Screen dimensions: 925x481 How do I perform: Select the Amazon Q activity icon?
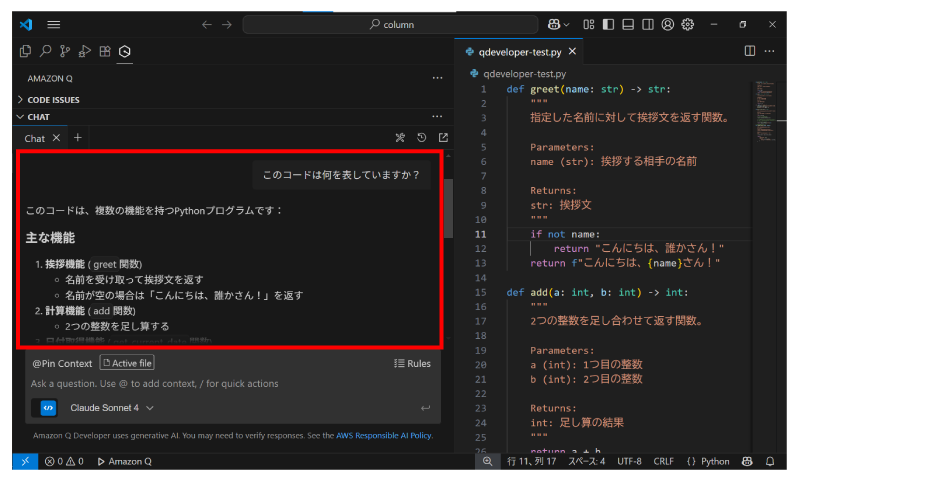point(124,51)
